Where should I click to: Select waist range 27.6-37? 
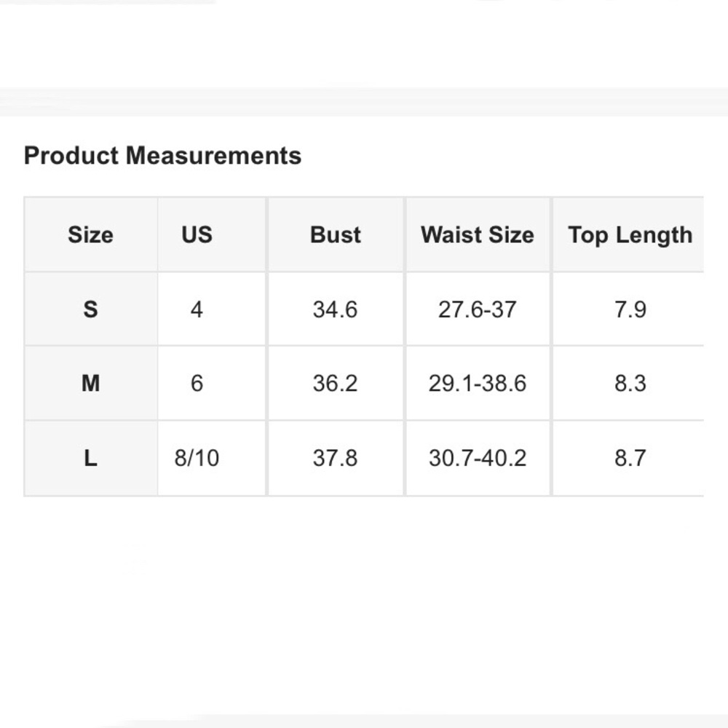click(477, 309)
